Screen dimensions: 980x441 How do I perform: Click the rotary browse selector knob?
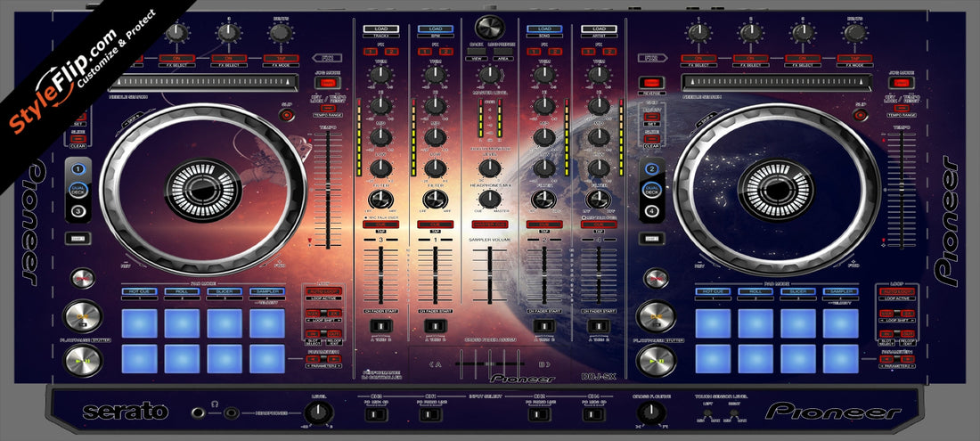(489, 27)
